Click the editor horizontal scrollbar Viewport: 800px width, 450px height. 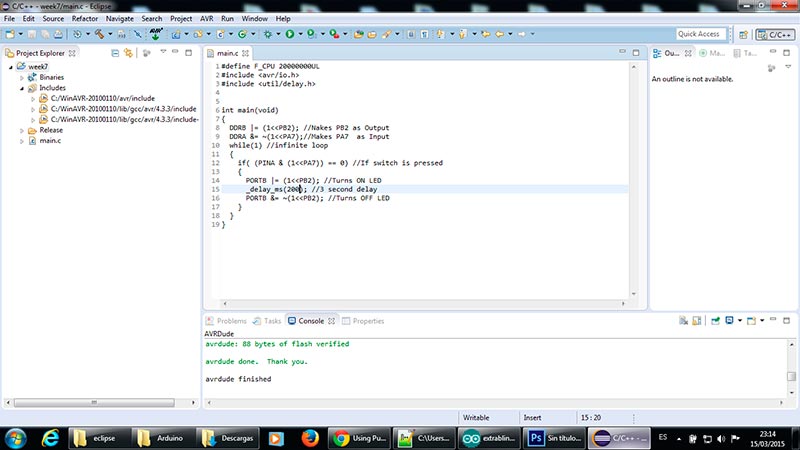pos(423,304)
